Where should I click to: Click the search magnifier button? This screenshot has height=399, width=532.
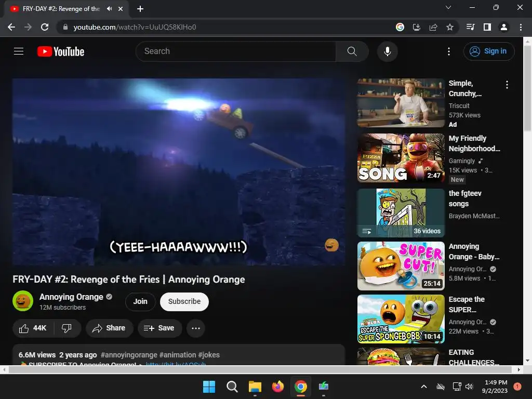[x=352, y=51]
